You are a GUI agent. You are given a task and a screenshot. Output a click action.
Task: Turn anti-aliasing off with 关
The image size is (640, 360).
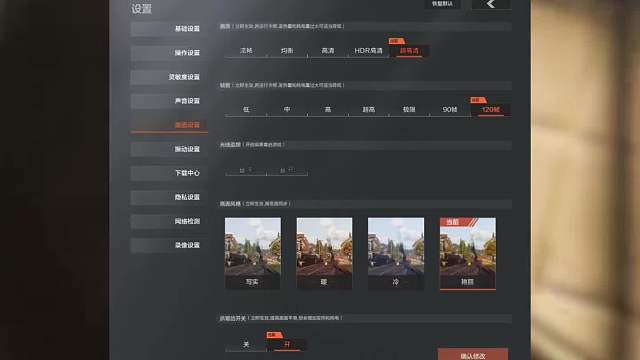pos(246,344)
